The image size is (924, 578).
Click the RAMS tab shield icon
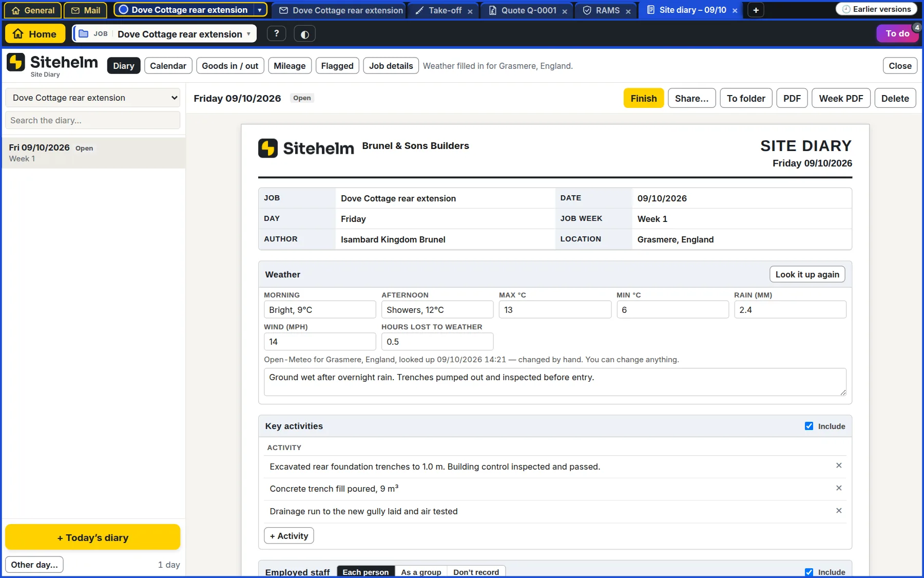pos(587,10)
